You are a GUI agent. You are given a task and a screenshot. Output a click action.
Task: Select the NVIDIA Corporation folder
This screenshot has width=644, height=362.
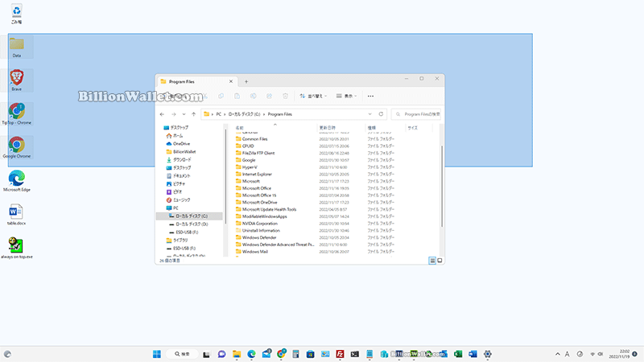[257, 224]
